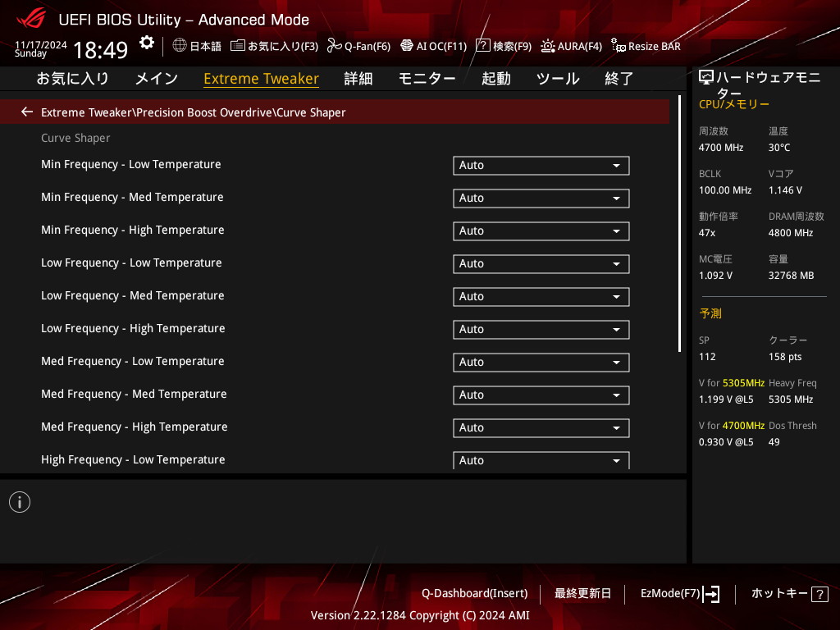This screenshot has height=630, width=840.
Task: Click the info circle icon
Action: tap(20, 502)
